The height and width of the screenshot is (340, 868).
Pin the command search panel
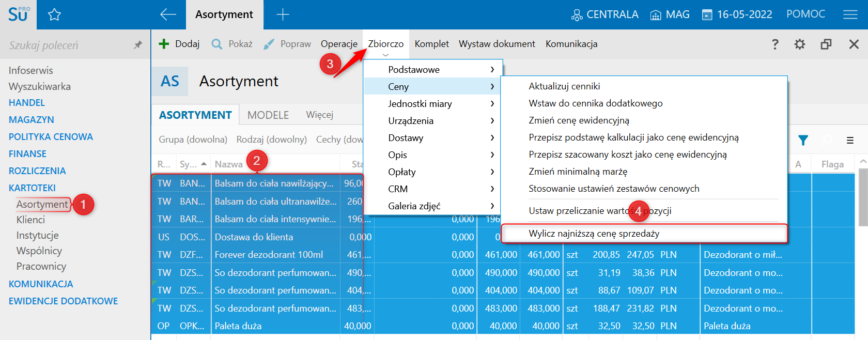[x=138, y=45]
